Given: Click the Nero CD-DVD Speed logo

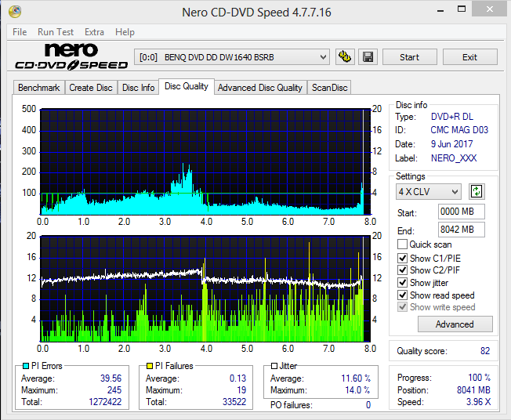Looking at the screenshot, I should [x=71, y=56].
